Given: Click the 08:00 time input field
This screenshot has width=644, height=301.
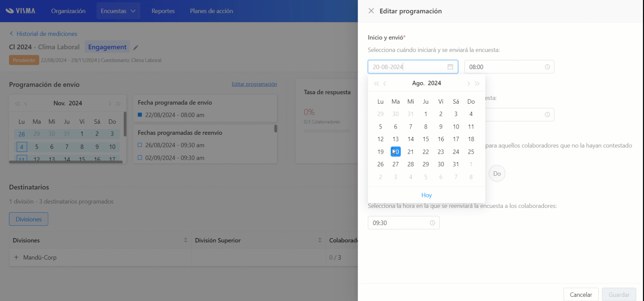Looking at the screenshot, I should tap(509, 67).
